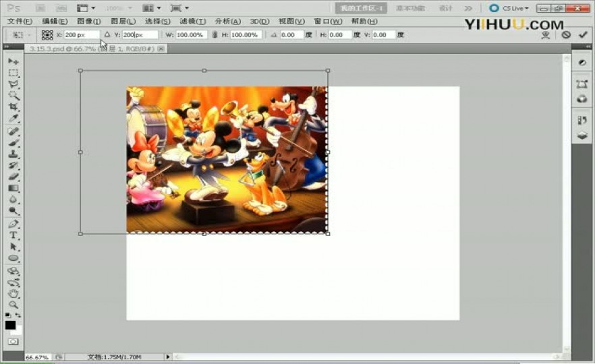Launch Bridge from the application bar

tap(40, 8)
